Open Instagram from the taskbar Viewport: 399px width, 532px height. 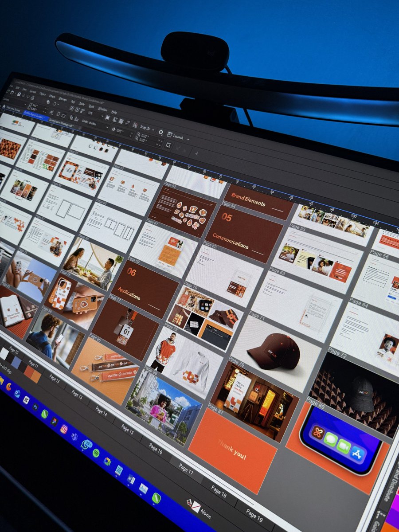tap(64, 429)
